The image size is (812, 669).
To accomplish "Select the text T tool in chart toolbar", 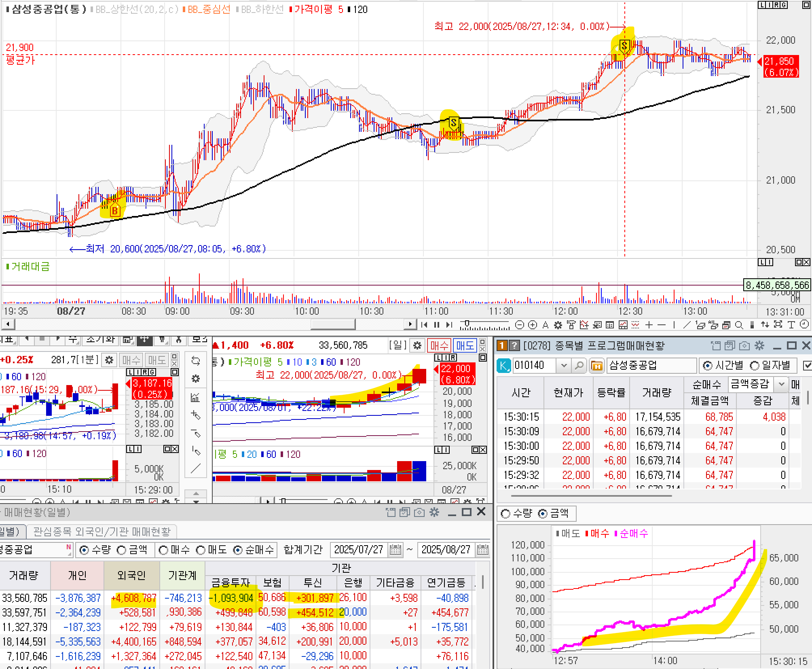I will (x=791, y=325).
